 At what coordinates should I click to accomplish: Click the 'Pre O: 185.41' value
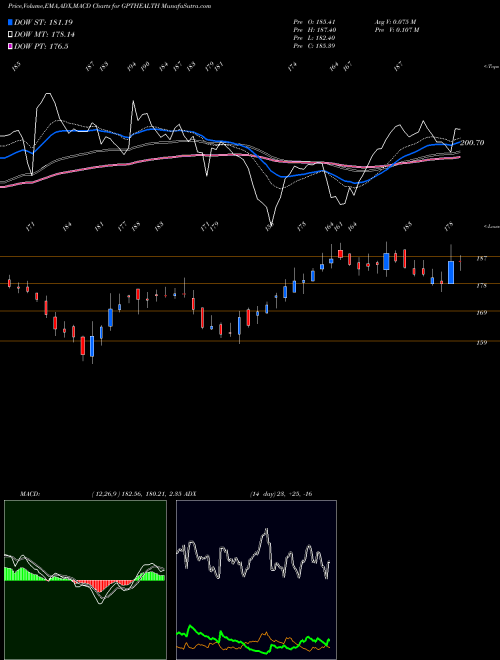tap(314, 21)
